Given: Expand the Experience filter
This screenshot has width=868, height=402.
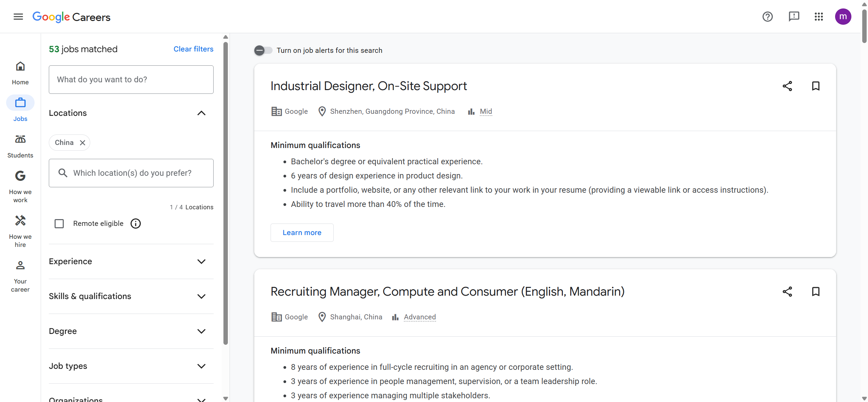Looking at the screenshot, I should click(201, 261).
